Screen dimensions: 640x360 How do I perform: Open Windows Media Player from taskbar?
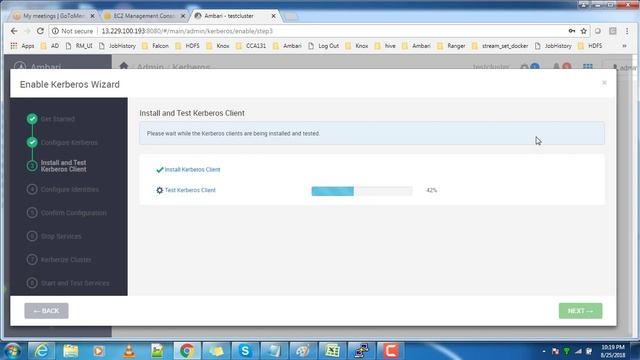click(x=99, y=351)
